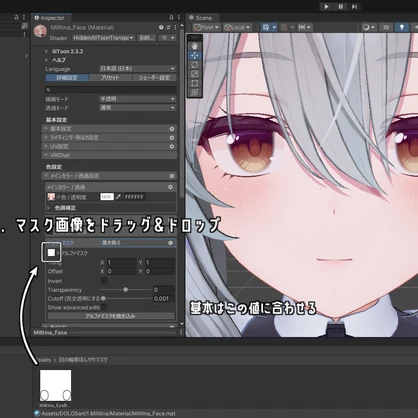This screenshot has height=418, width=418.
Task: Expand the lilToon 2.3.2 foldout
Action: [x=46, y=51]
